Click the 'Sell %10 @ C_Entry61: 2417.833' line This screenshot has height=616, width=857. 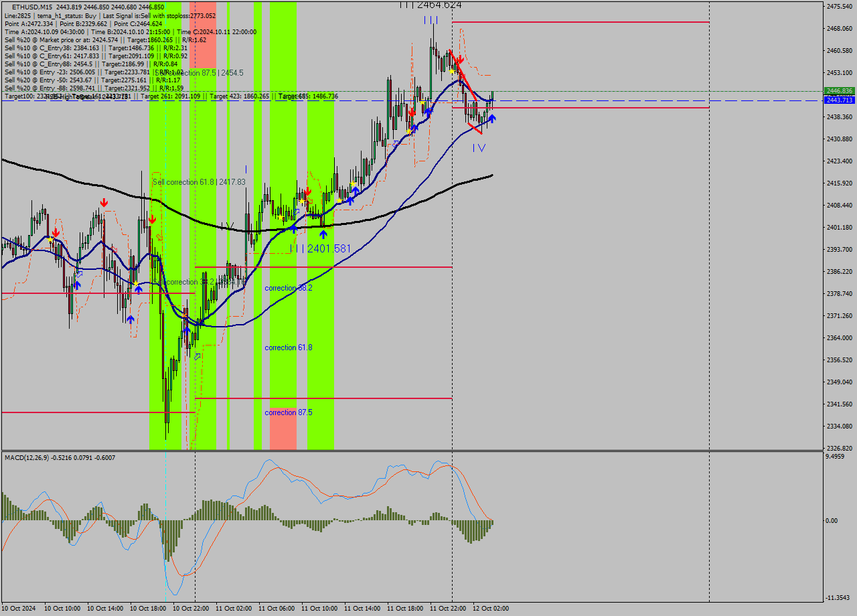[95, 56]
